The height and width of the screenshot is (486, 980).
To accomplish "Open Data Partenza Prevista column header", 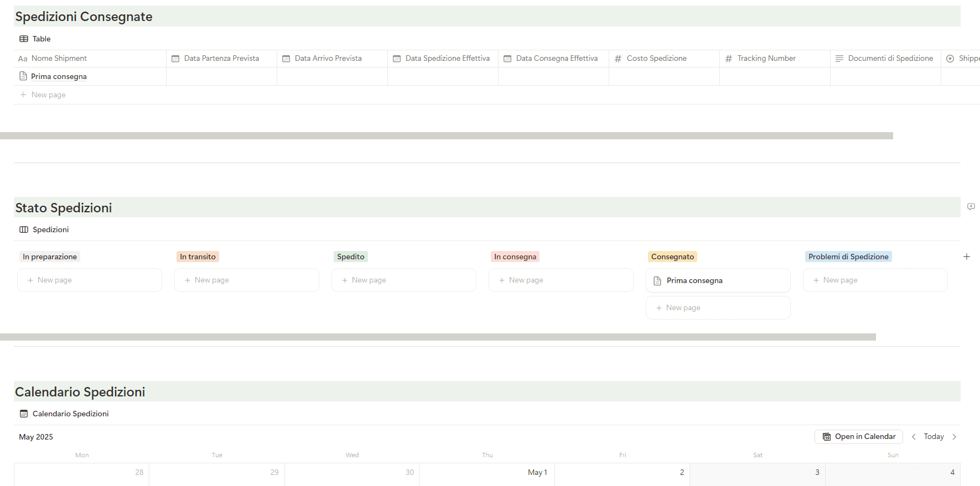I will (222, 59).
